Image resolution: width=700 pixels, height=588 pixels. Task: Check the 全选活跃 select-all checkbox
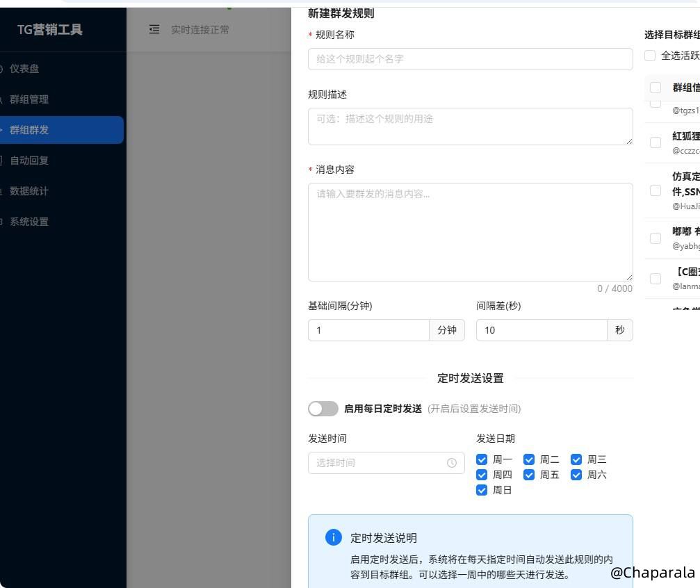coord(650,56)
